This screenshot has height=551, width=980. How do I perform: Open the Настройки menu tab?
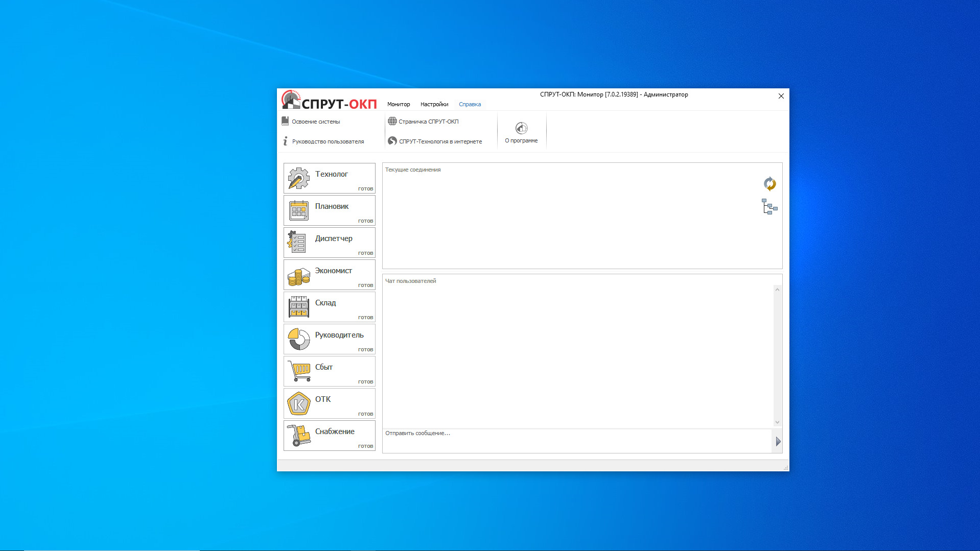pos(434,104)
